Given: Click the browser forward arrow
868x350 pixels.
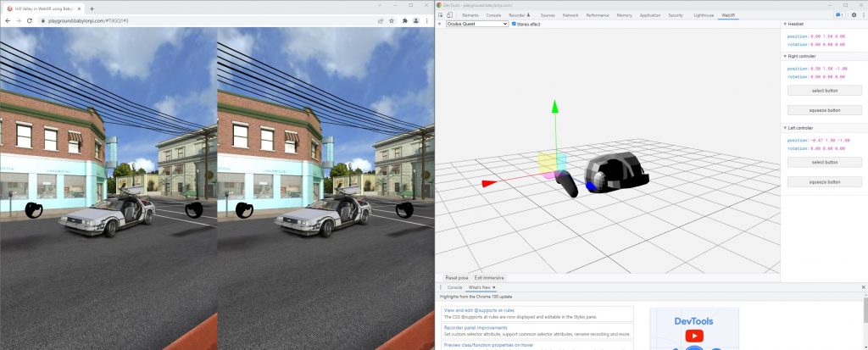Looking at the screenshot, I should pos(19,20).
